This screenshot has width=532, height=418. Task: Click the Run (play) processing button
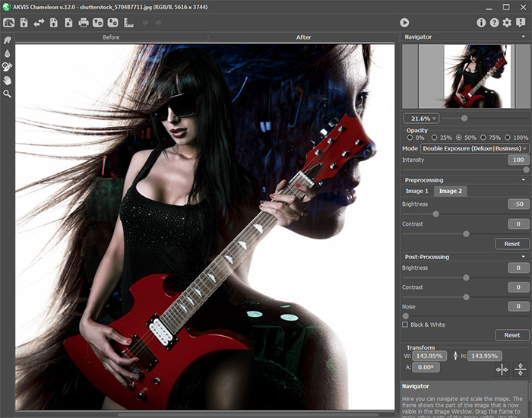point(404,23)
